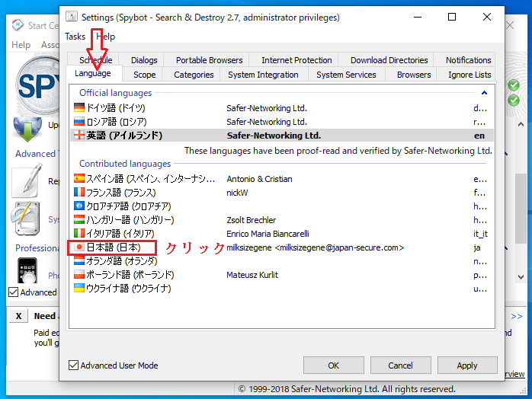The image size is (532, 399).
Task: Select the Language tab
Action: pyautogui.click(x=93, y=73)
